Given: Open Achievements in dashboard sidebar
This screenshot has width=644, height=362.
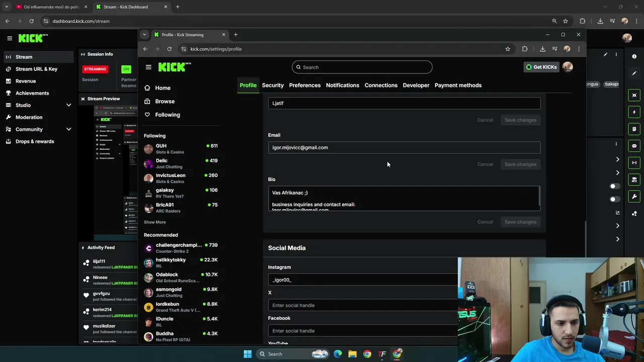Looking at the screenshot, I should tap(32, 93).
